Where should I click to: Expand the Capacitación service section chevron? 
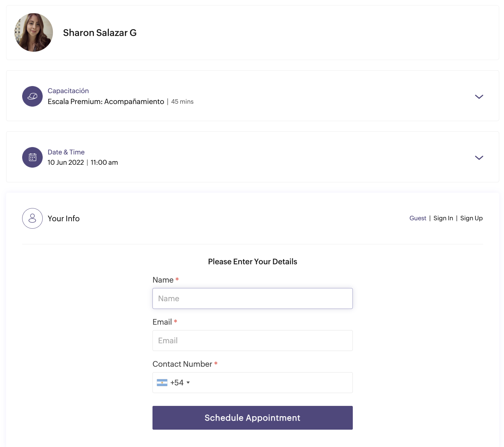(x=479, y=97)
